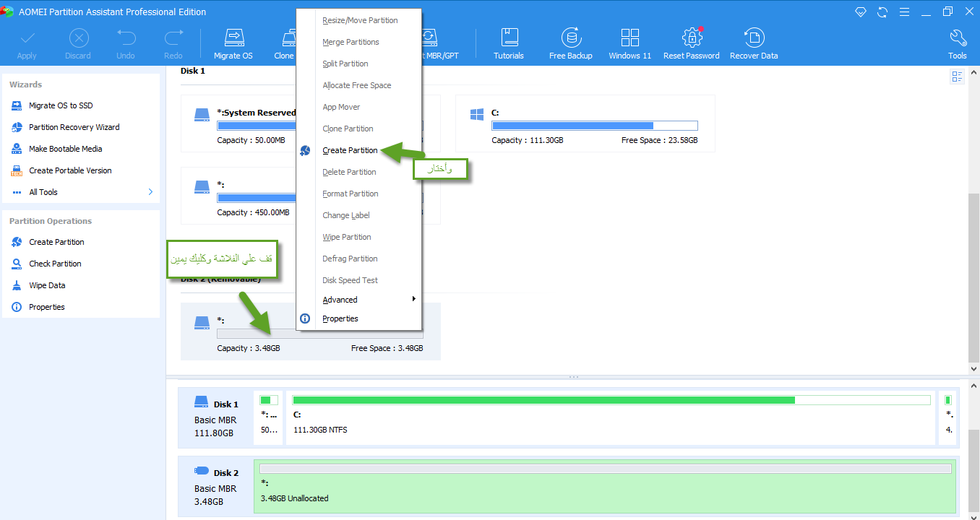Open the Clone toolbar tool
Viewport: 980px width, 520px height.
click(286, 44)
